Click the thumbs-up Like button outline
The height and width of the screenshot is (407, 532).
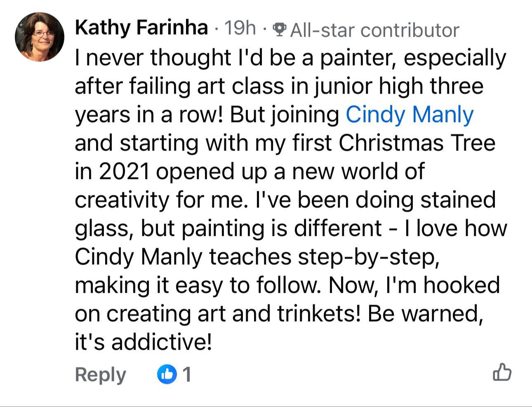coord(502,373)
